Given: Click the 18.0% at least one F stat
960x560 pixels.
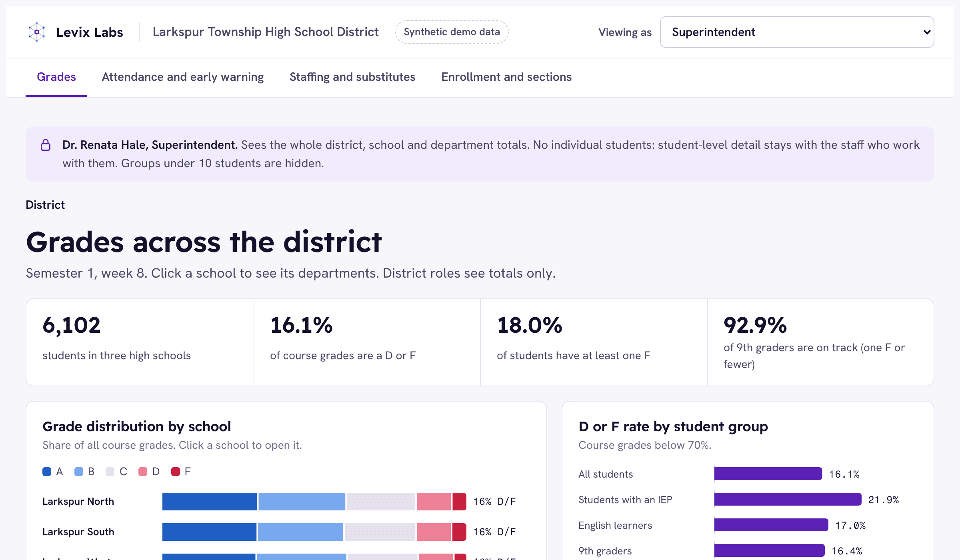Looking at the screenshot, I should coord(530,325).
